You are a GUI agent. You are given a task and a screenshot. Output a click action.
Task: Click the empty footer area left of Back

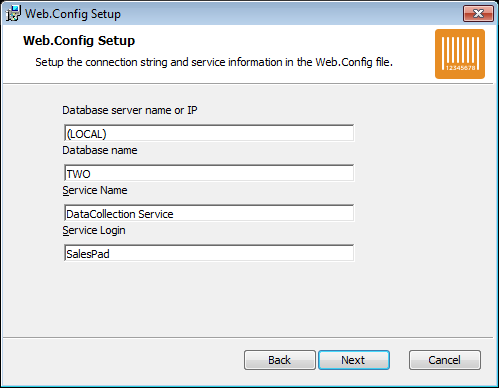(123, 360)
